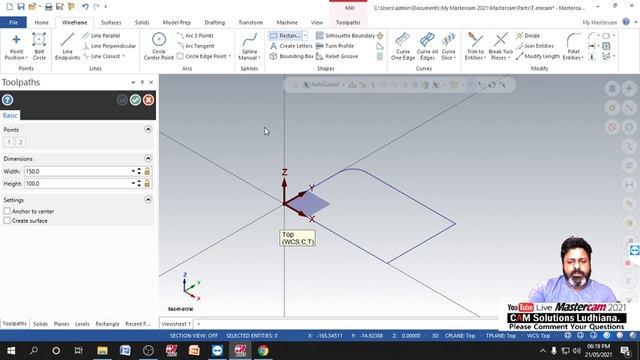Open the Rectangle tool dropdown arrow
Viewport: 640px width, 360px height.
(305, 36)
